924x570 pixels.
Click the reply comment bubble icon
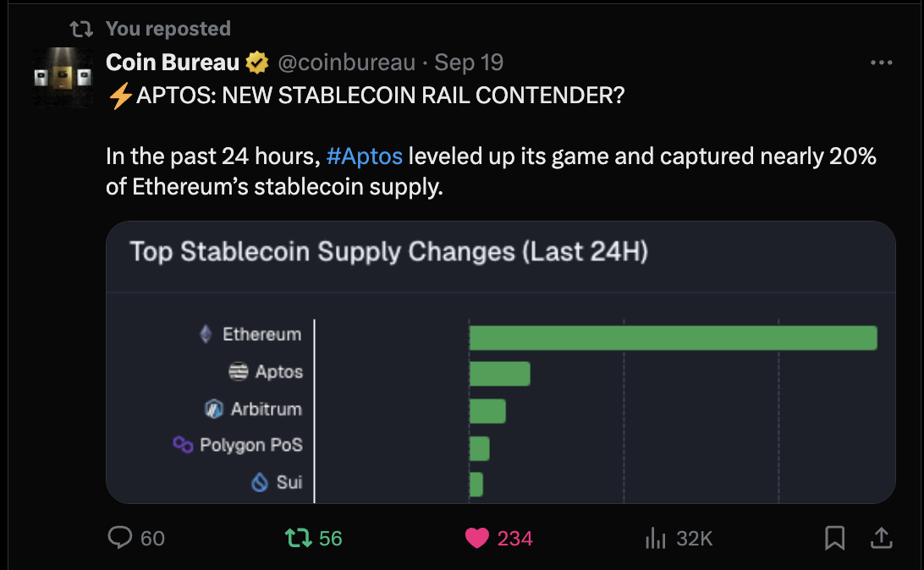(122, 537)
